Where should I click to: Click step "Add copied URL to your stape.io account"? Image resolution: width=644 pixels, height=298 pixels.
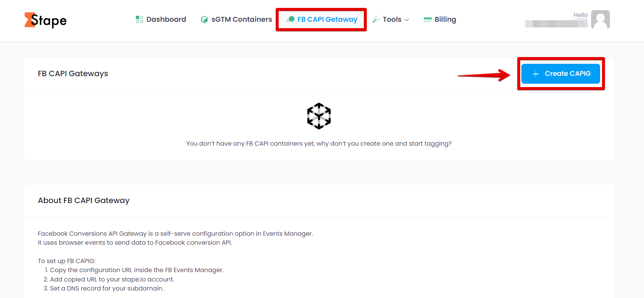pos(112,279)
